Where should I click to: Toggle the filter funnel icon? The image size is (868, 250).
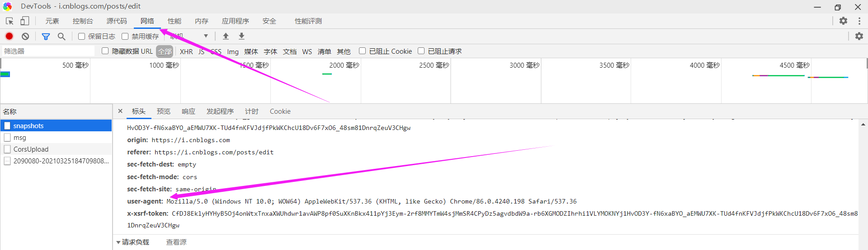point(46,36)
